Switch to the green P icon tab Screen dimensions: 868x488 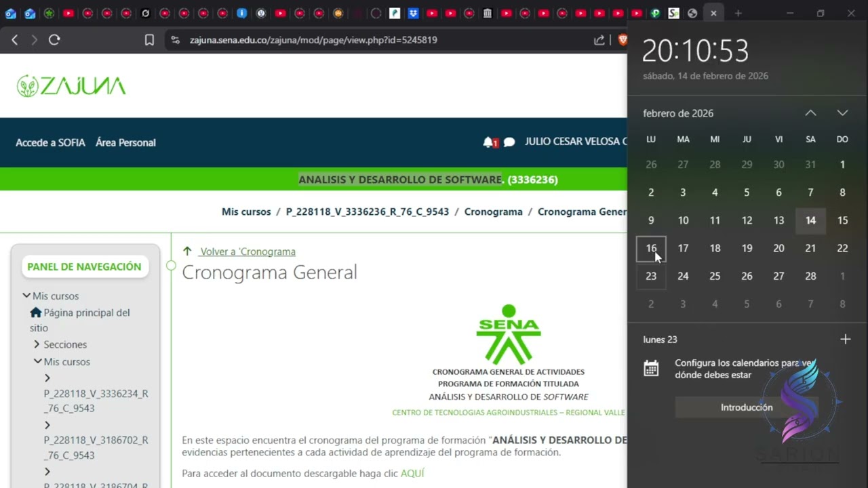pos(655,13)
